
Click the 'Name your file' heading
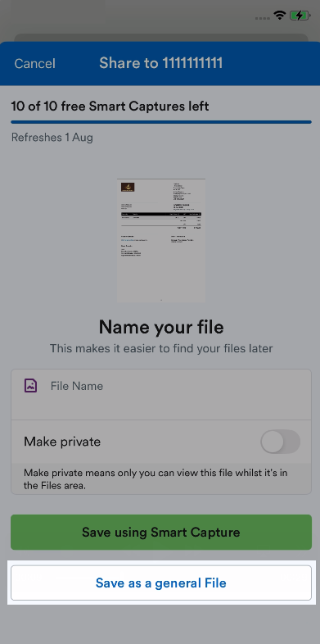click(x=161, y=328)
